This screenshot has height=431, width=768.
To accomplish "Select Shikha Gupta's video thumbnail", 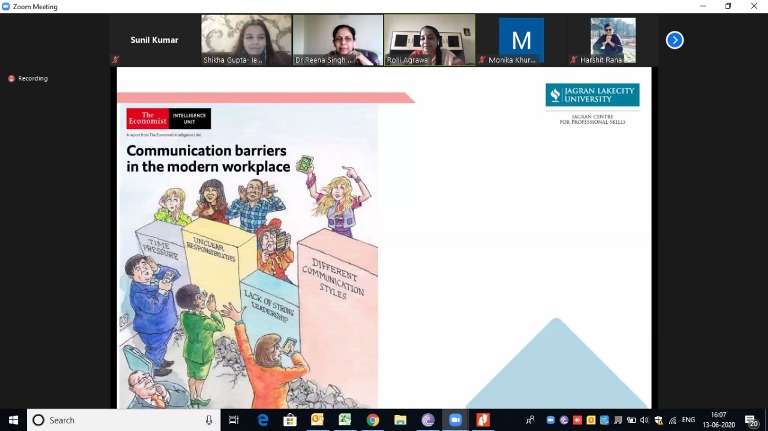I will [246, 40].
